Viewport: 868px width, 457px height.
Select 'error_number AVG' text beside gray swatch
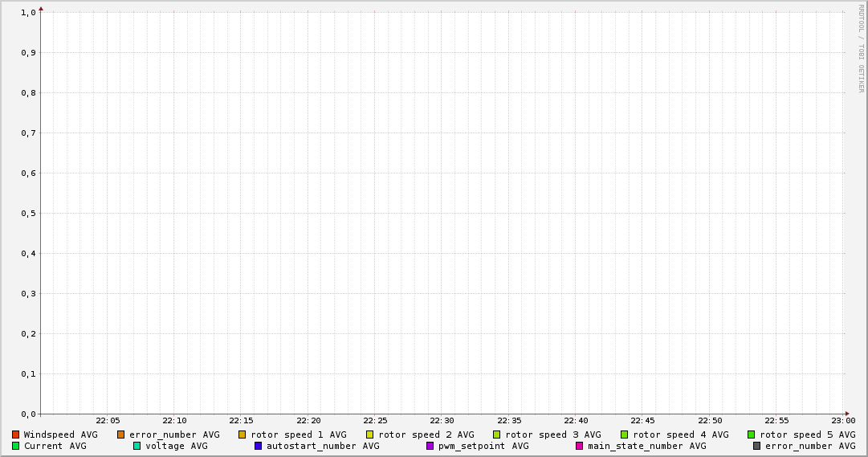coord(810,447)
